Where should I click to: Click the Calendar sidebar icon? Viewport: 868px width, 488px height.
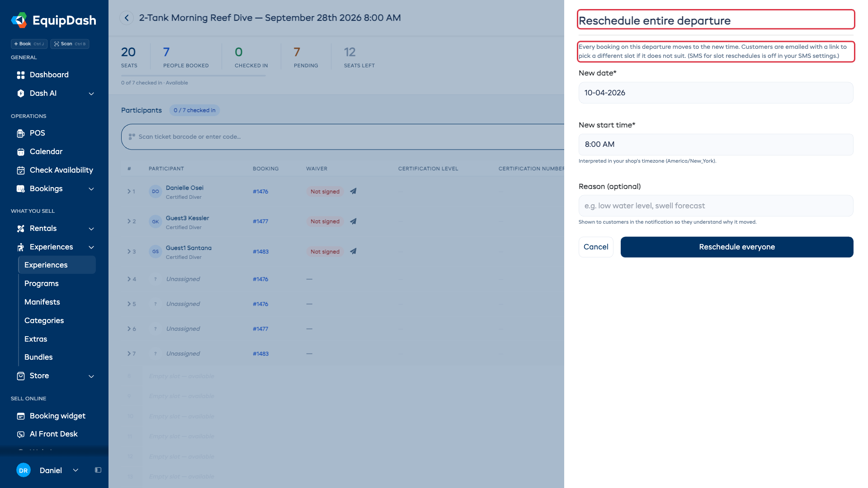point(21,152)
